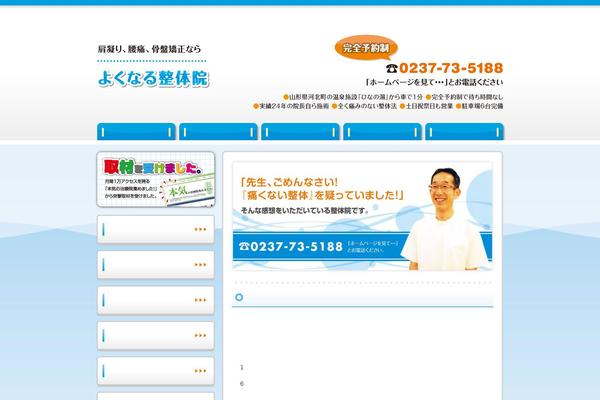600x400 pixels.
Task: Select the 実績24年の院長自ら施術 bullet text
Action: (x=294, y=106)
